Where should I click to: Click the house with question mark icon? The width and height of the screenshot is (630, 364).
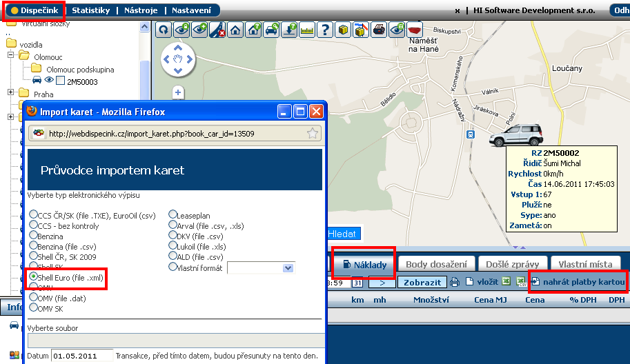pos(253,30)
